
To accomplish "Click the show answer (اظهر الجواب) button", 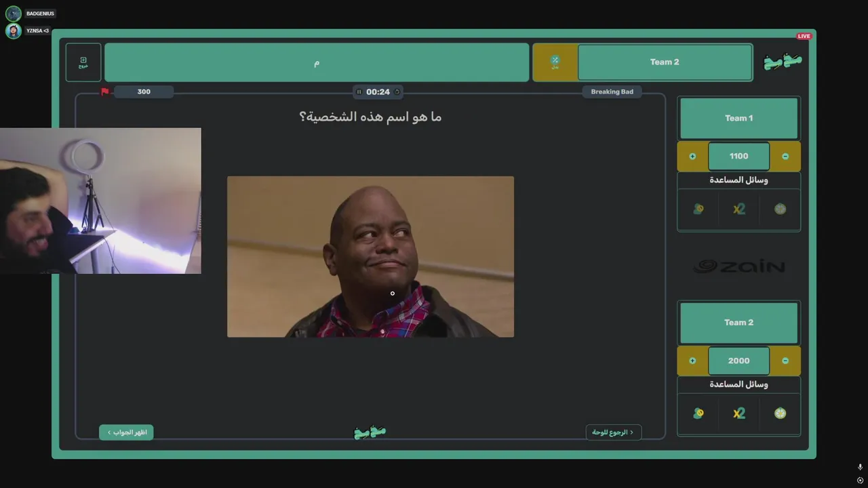I will pyautogui.click(x=126, y=432).
